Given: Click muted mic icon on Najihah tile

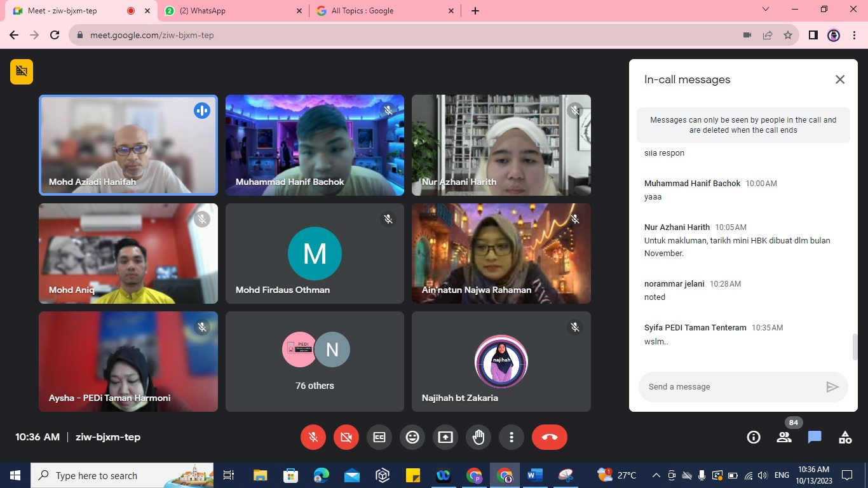Looking at the screenshot, I should pos(575,327).
